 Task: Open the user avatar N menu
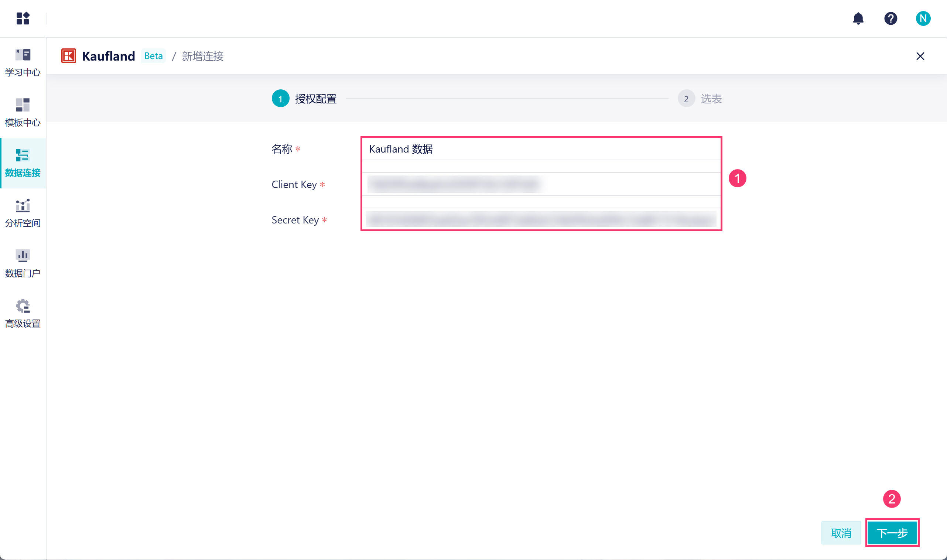point(923,18)
